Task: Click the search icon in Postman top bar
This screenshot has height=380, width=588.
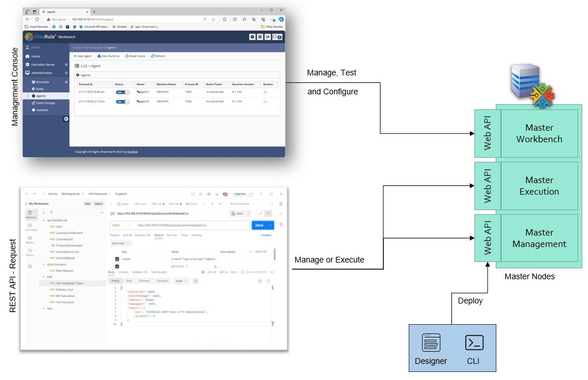Action: (x=193, y=194)
